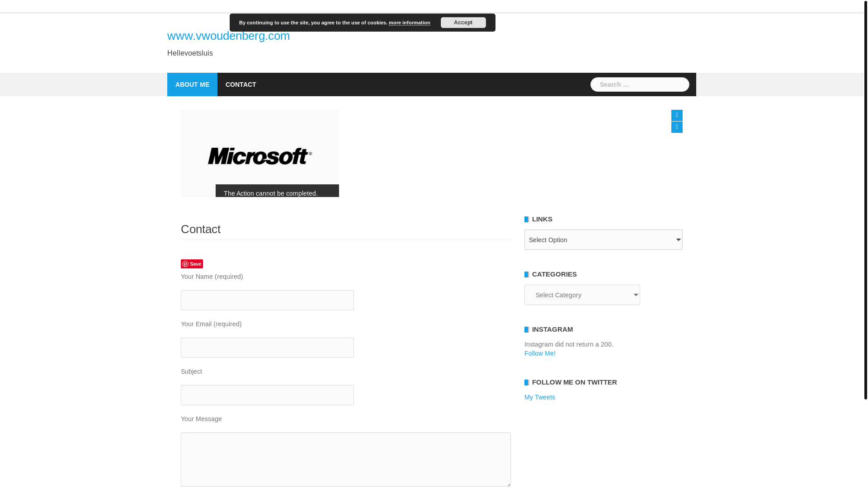Open the About Me menu item
Image resolution: width=868 pixels, height=488 pixels.
pyautogui.click(x=192, y=84)
